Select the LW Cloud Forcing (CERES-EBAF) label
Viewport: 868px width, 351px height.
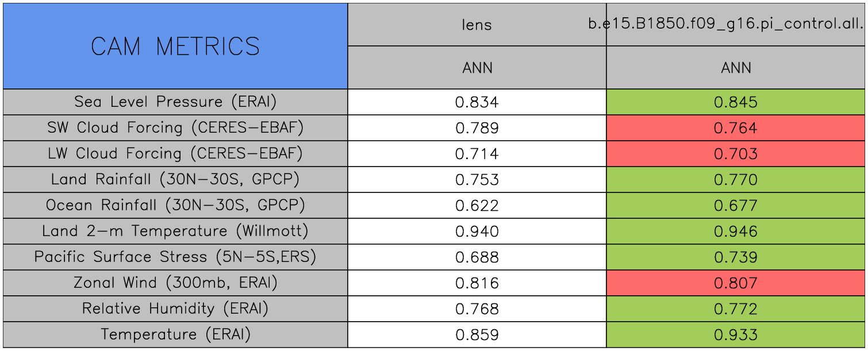pos(175,153)
